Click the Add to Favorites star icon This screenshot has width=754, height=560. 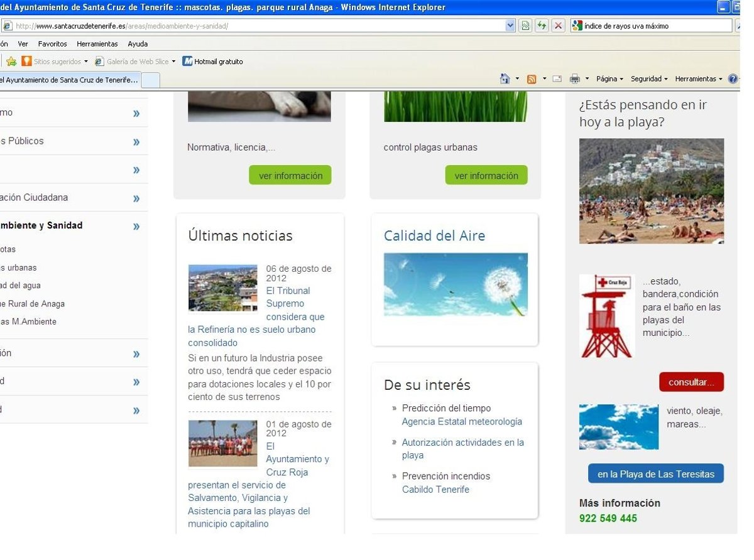[x=11, y=62]
